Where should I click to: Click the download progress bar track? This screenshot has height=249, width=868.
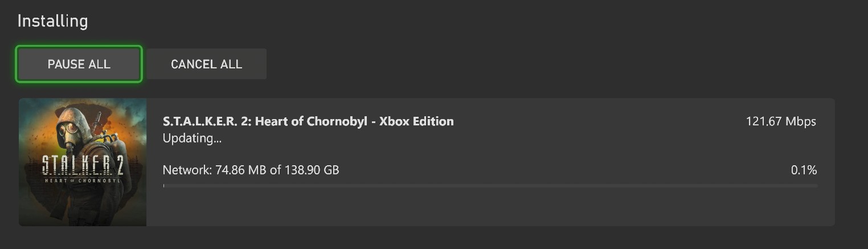click(490, 186)
